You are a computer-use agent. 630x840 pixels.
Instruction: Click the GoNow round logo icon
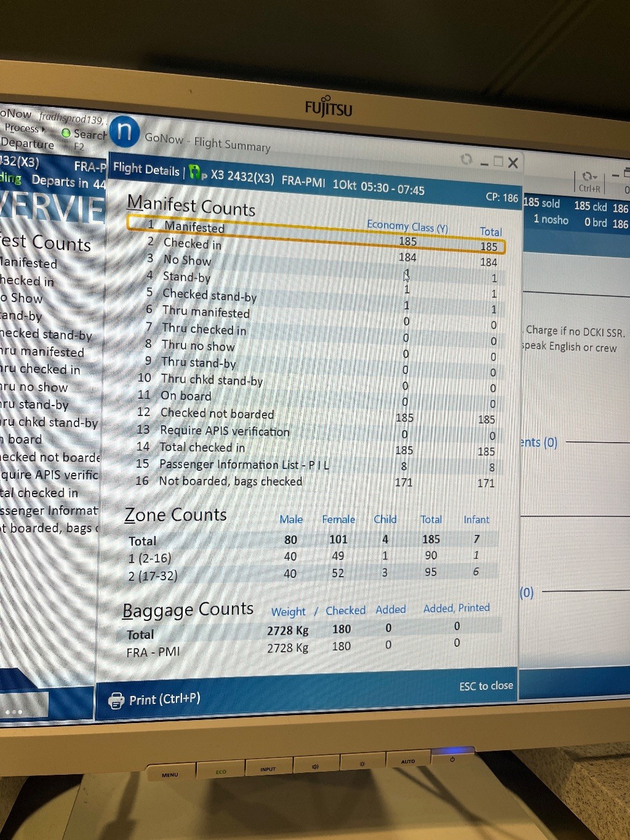tap(124, 132)
